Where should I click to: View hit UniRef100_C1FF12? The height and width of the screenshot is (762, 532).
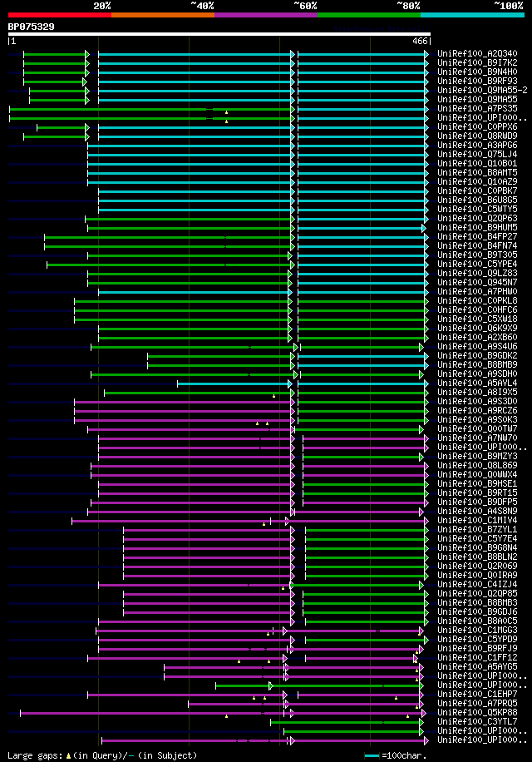click(x=477, y=657)
